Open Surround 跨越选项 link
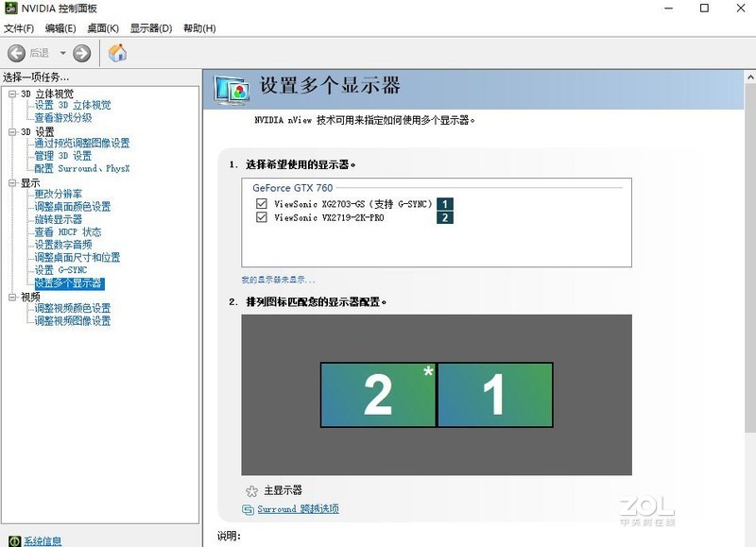The height and width of the screenshot is (547, 756). click(x=298, y=509)
